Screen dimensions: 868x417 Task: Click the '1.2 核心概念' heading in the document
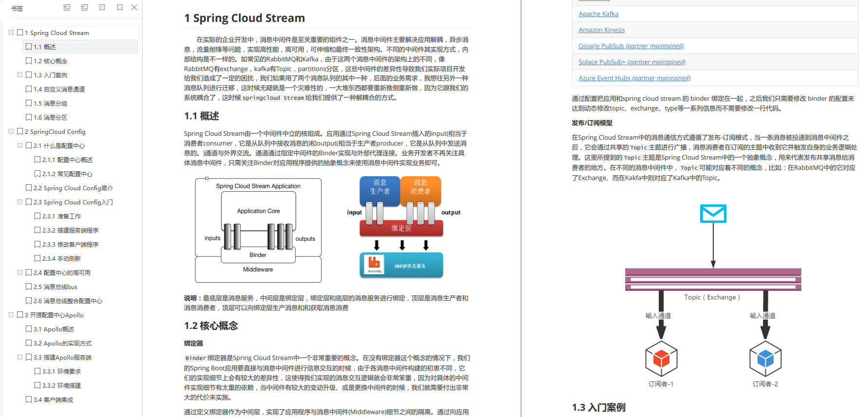211,326
